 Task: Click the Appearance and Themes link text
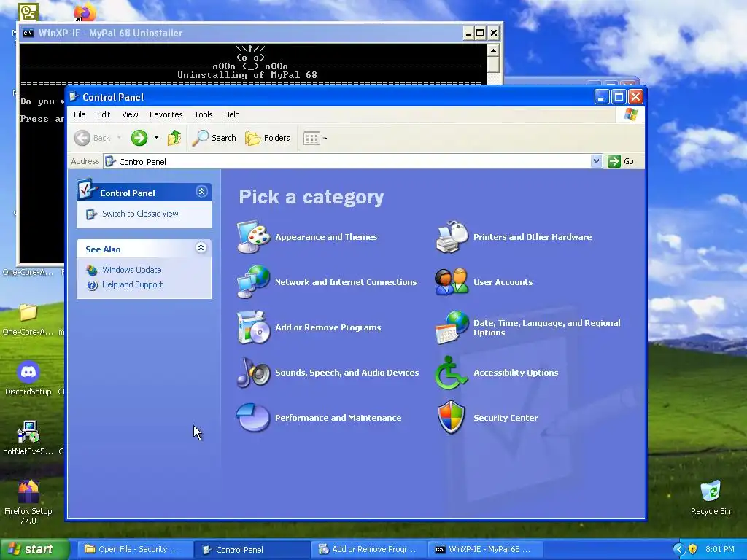pyautogui.click(x=326, y=237)
